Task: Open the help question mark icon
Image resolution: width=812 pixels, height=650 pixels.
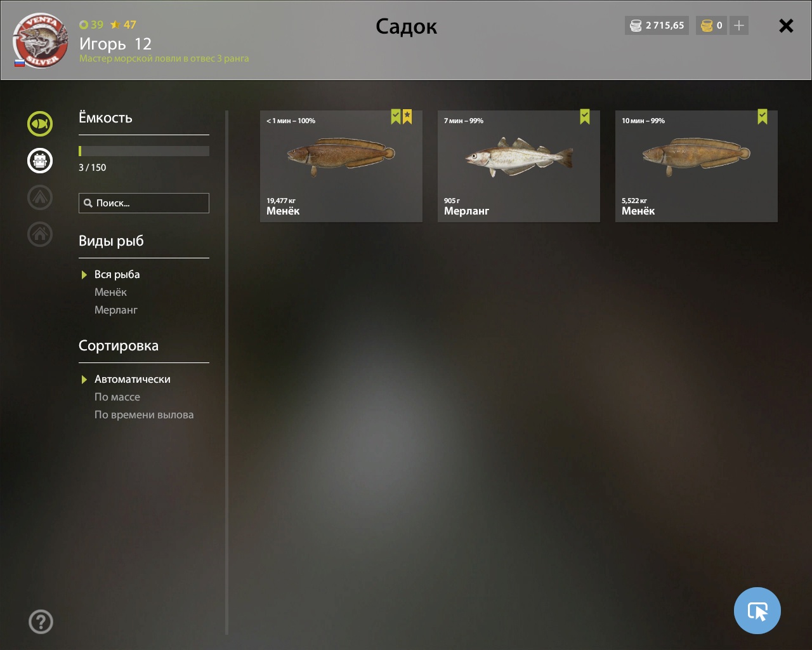Action: 41,621
